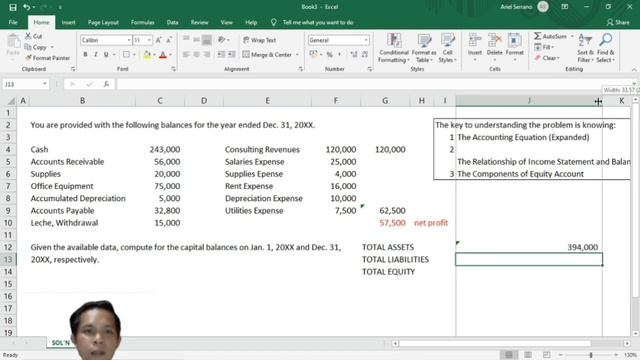Open Format as Table gallery
640x360 pixels.
(424, 48)
